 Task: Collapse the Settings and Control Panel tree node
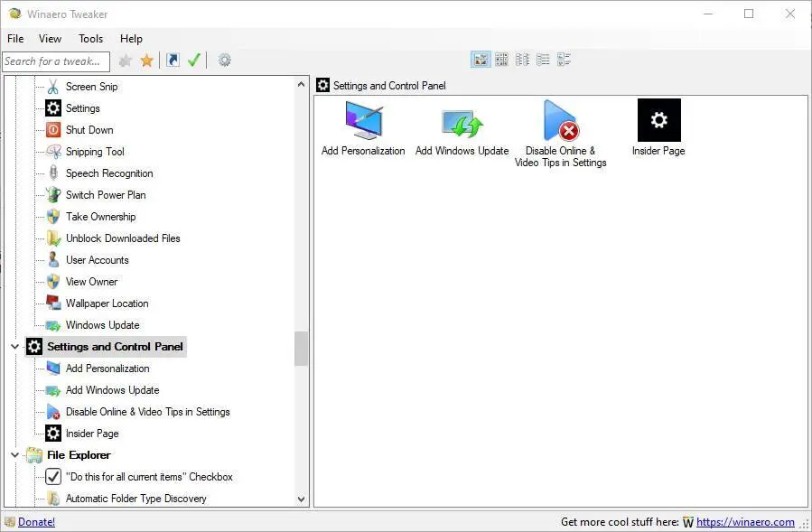14,347
